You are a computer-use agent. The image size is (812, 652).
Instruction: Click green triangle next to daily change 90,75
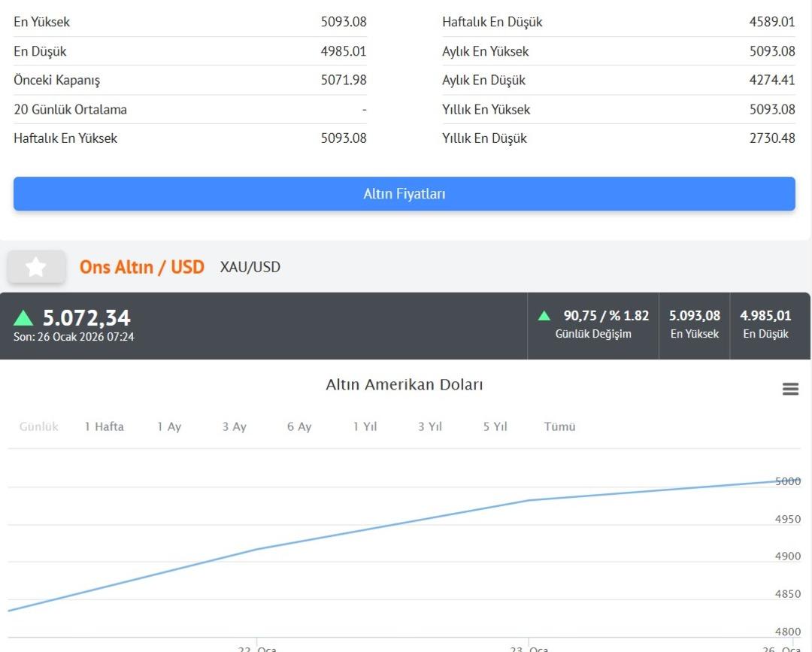[544, 316]
